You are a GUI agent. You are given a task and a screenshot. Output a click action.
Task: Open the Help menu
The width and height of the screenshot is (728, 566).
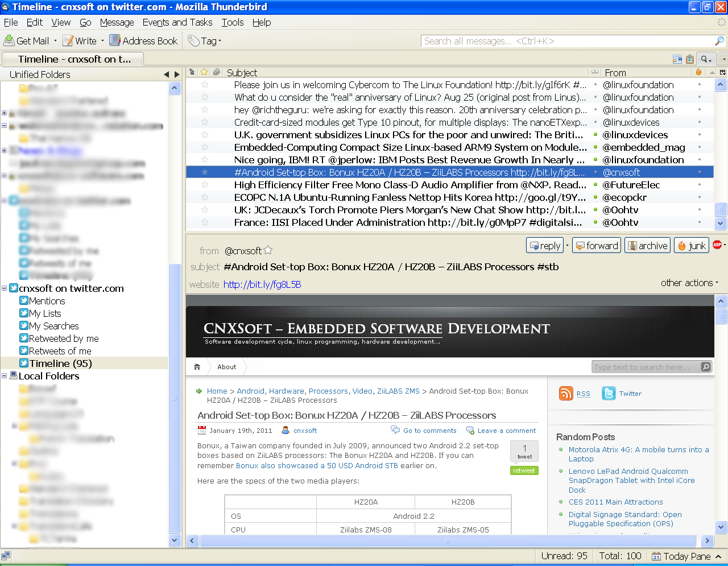tap(262, 22)
